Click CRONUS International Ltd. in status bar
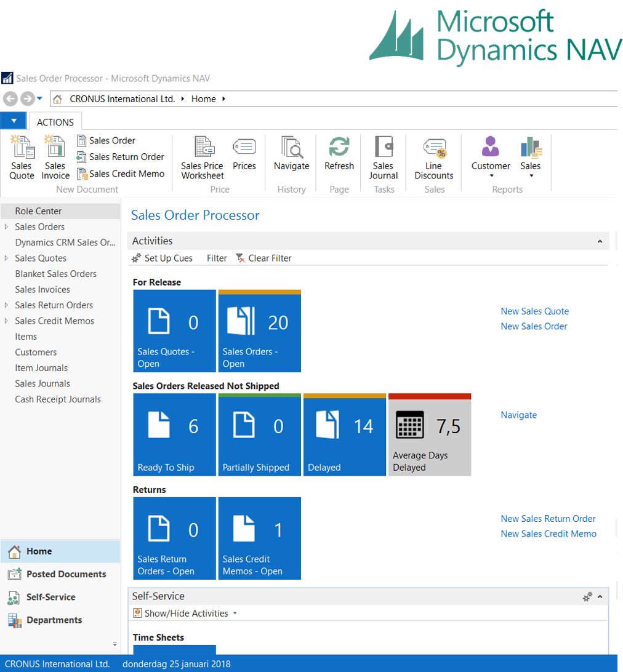 click(x=57, y=664)
